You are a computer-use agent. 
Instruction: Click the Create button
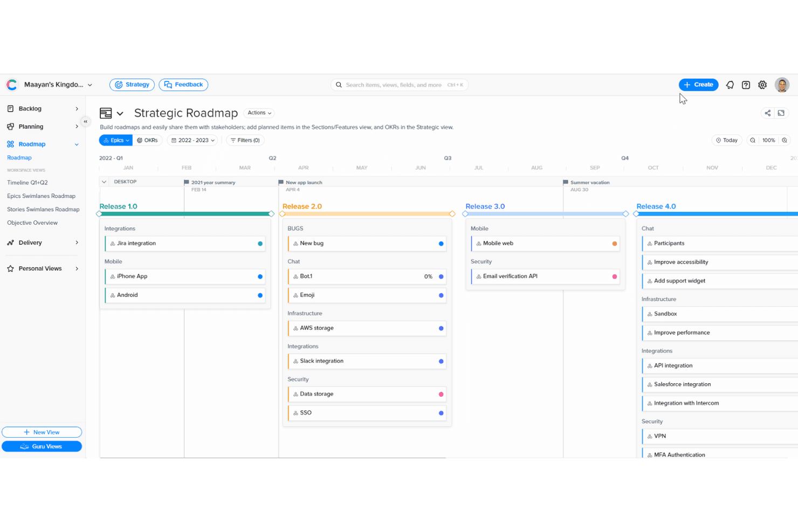pyautogui.click(x=698, y=85)
